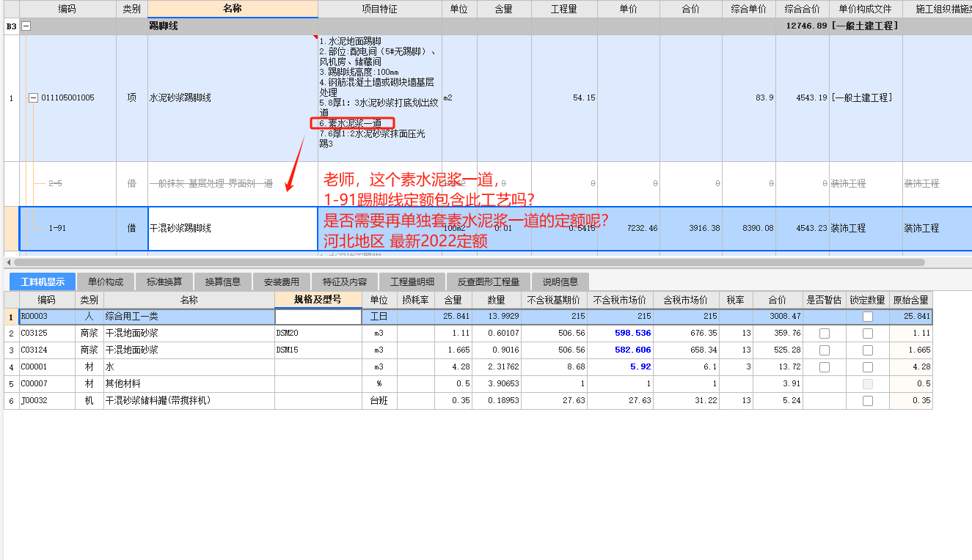
Task: Click the DSM15 specification cell
Action: 318,350
